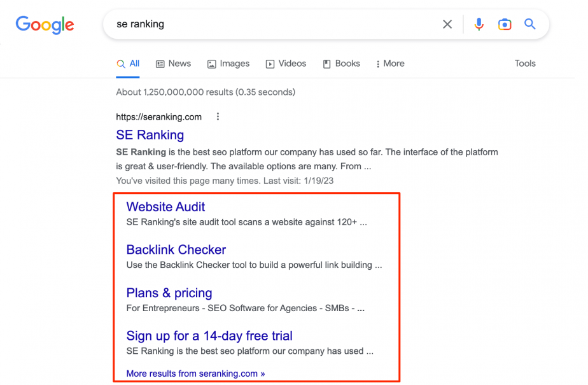
Task: Clear the query using the X icon
Action: click(447, 24)
